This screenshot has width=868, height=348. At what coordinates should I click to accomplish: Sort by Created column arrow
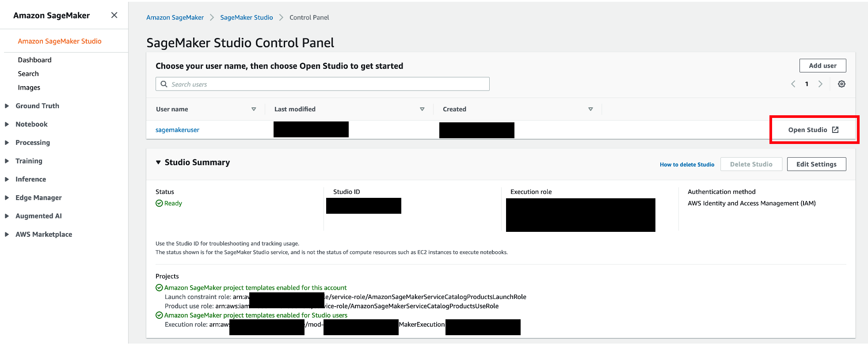point(590,109)
